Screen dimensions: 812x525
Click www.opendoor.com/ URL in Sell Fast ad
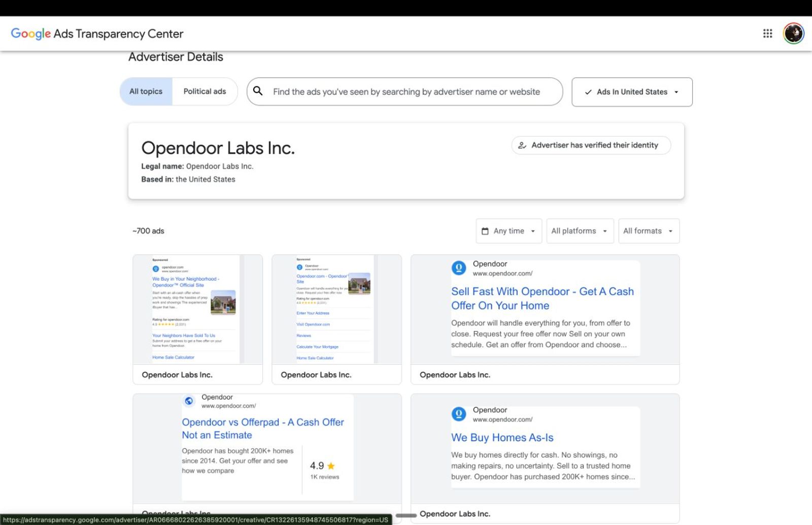click(x=502, y=274)
